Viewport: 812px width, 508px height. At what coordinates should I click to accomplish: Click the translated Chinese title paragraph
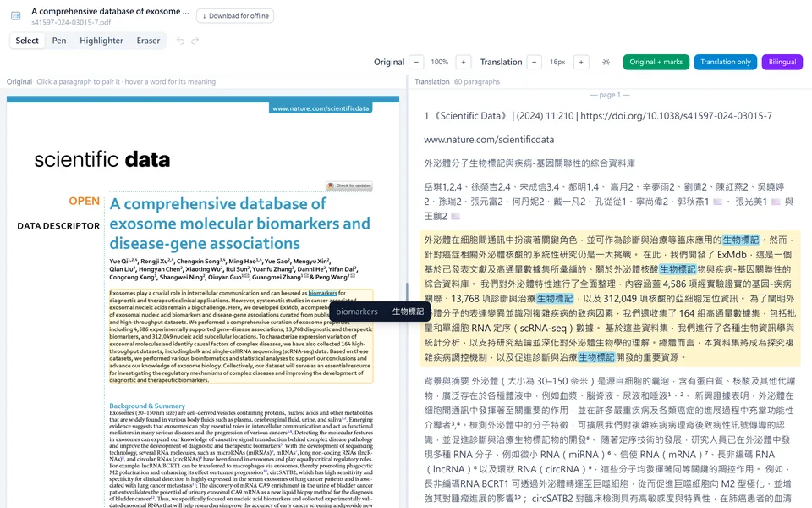(x=529, y=163)
